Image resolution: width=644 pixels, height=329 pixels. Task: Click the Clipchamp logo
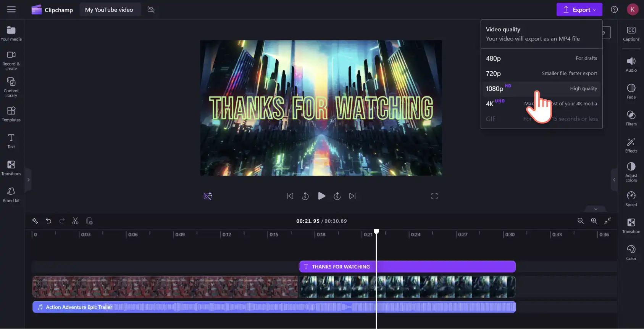point(52,10)
